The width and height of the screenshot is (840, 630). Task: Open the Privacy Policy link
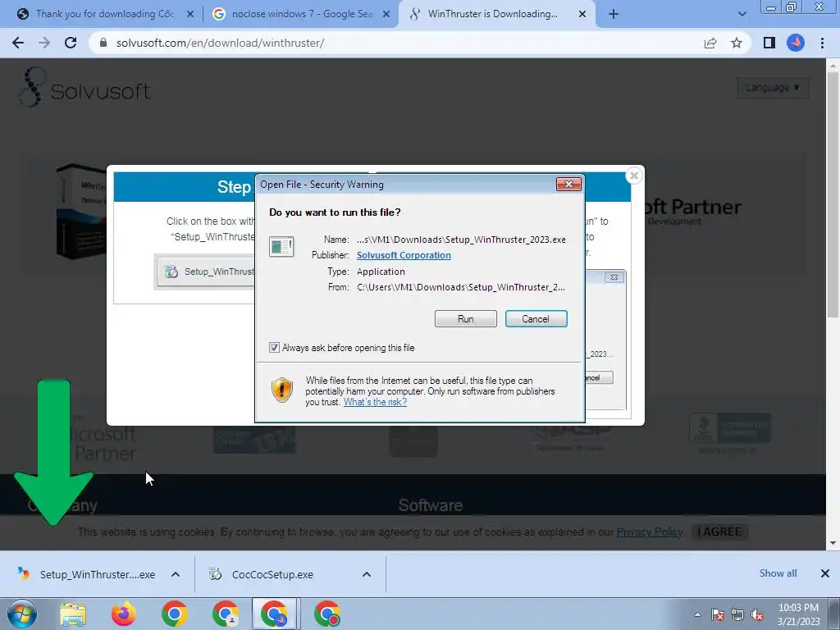click(650, 532)
